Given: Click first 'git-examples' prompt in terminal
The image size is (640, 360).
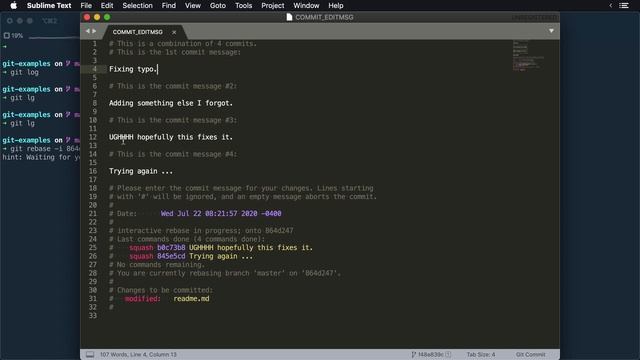Looking at the screenshot, I should click(26, 64).
